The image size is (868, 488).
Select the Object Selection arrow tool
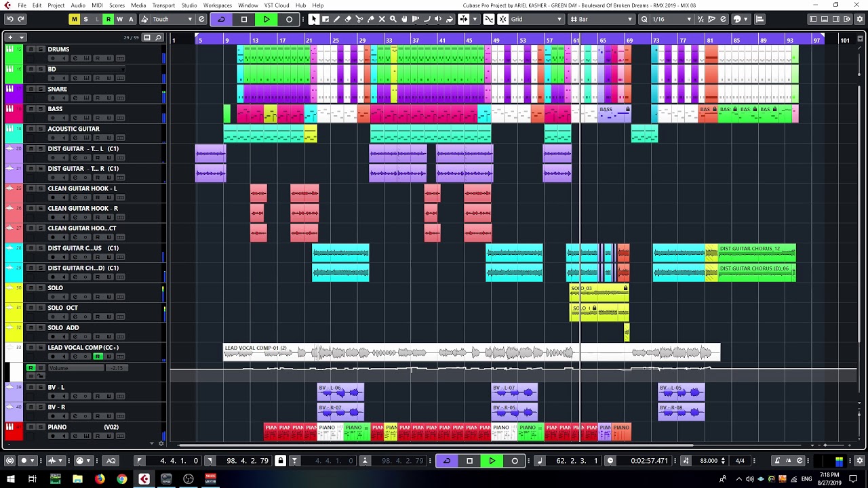pos(313,19)
